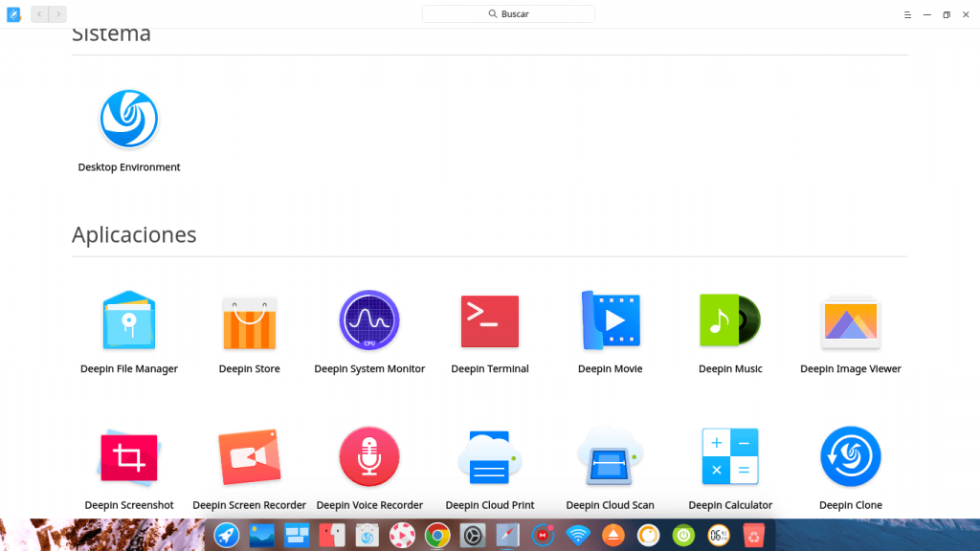Viewport: 980px width, 551px height.
Task: Select the Deepin Store icon
Action: pos(250,322)
